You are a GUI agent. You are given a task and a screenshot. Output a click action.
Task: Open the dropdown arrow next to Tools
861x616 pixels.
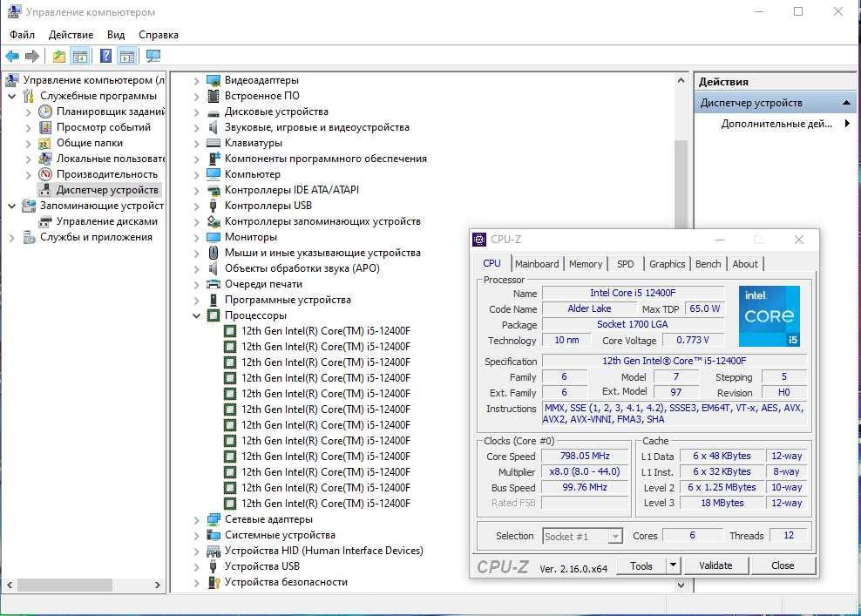(x=673, y=565)
